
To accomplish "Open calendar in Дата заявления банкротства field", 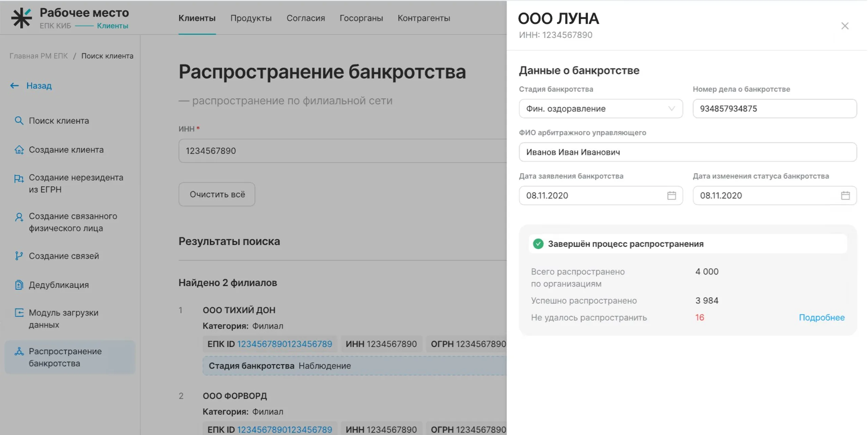I will pos(671,195).
